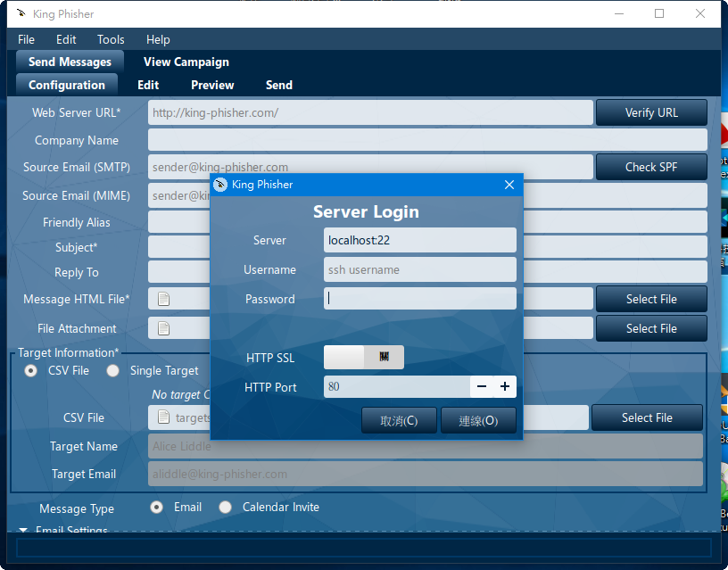Image resolution: width=728 pixels, height=570 pixels.
Task: Decrease the HTTP Port value
Action: 482,386
